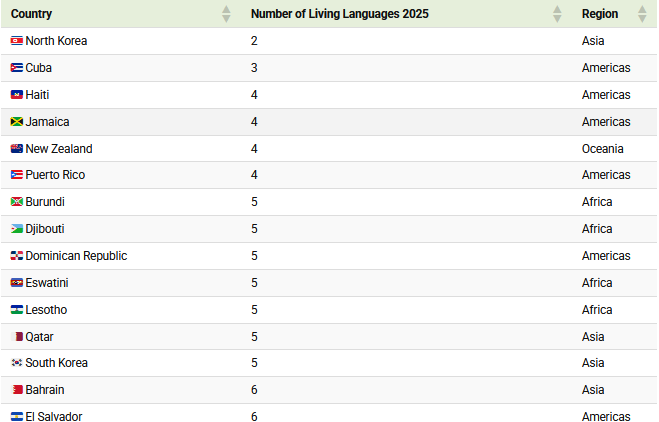Click the Lesotho flag icon
Image resolution: width=659 pixels, height=422 pixels.
point(17,310)
